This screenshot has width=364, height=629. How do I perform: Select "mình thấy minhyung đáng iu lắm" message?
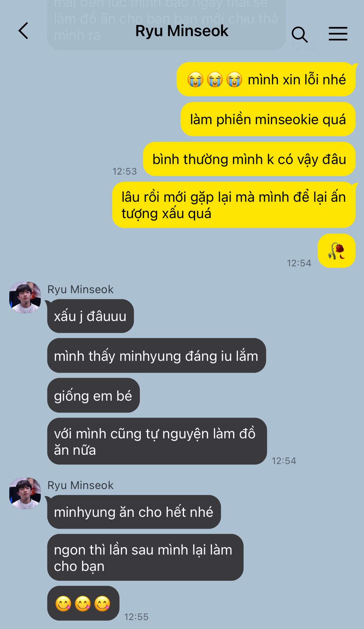156,356
